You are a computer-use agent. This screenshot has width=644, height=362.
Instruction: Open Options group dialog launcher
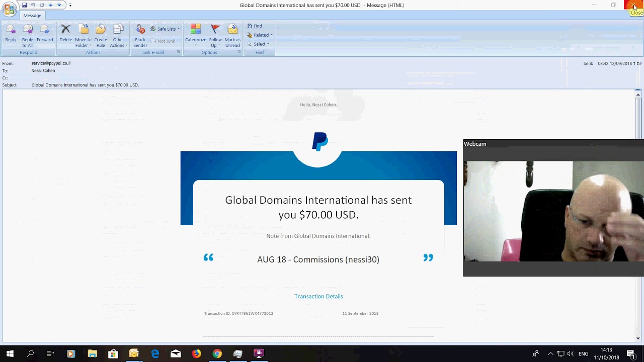239,52
